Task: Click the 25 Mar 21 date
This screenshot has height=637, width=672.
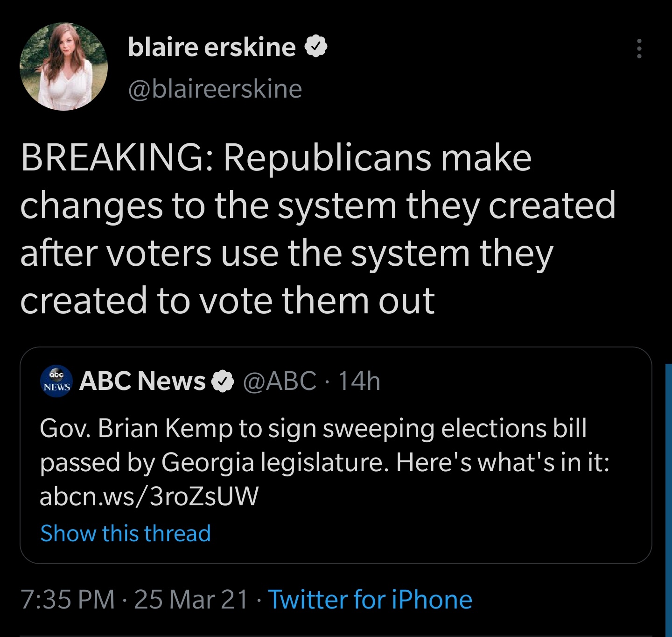Action: click(191, 599)
